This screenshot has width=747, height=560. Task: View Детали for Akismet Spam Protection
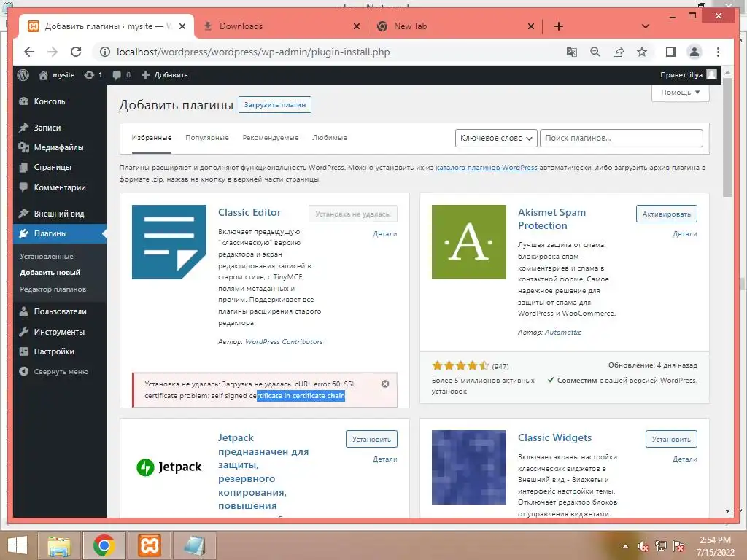tap(684, 234)
